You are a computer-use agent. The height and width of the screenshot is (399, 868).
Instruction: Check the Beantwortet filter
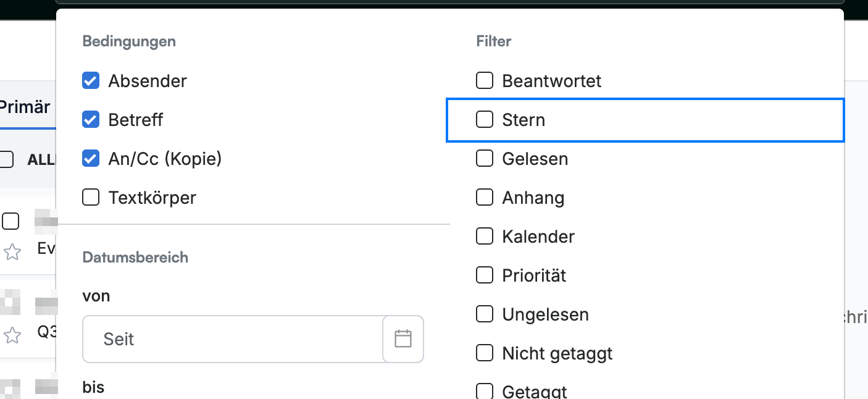(485, 81)
